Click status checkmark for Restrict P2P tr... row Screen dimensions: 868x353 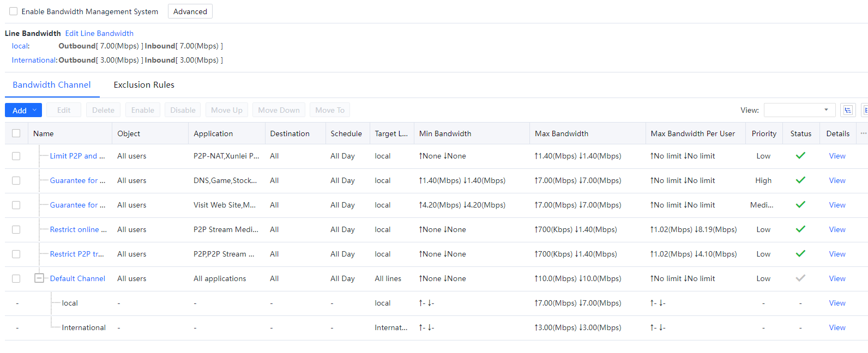[x=800, y=254]
